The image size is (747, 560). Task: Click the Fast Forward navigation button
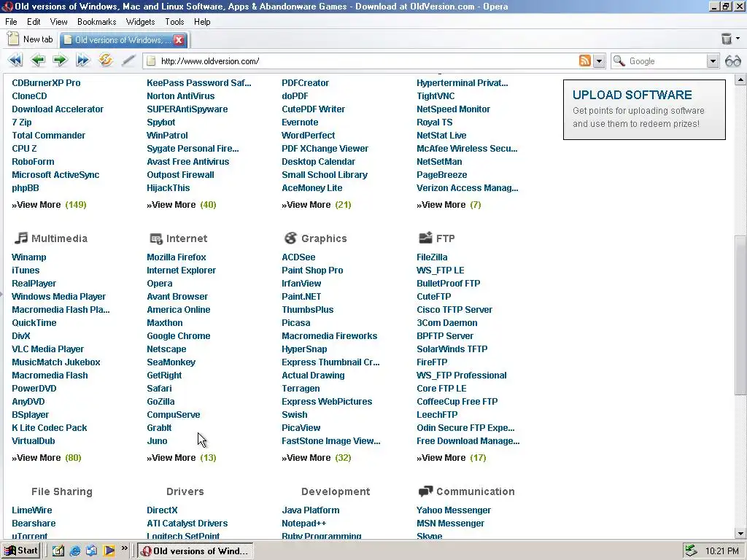(83, 61)
